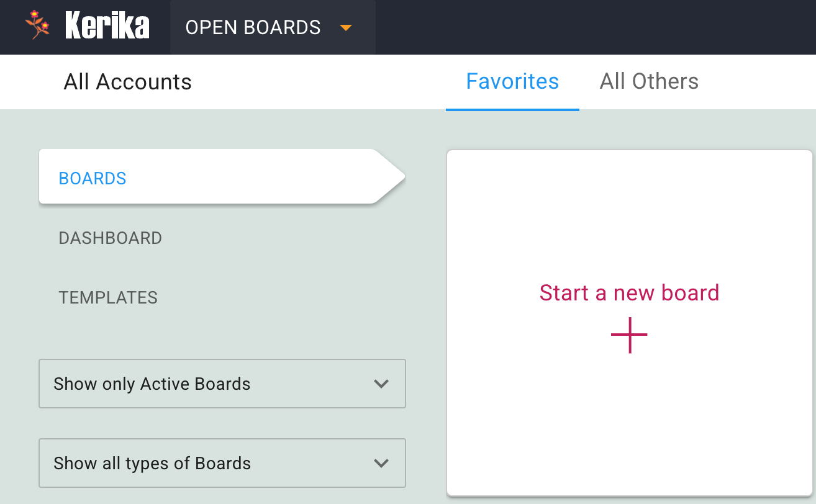Image resolution: width=816 pixels, height=504 pixels.
Task: Expand the Show only Active Boards dropdown
Action: coord(222,384)
